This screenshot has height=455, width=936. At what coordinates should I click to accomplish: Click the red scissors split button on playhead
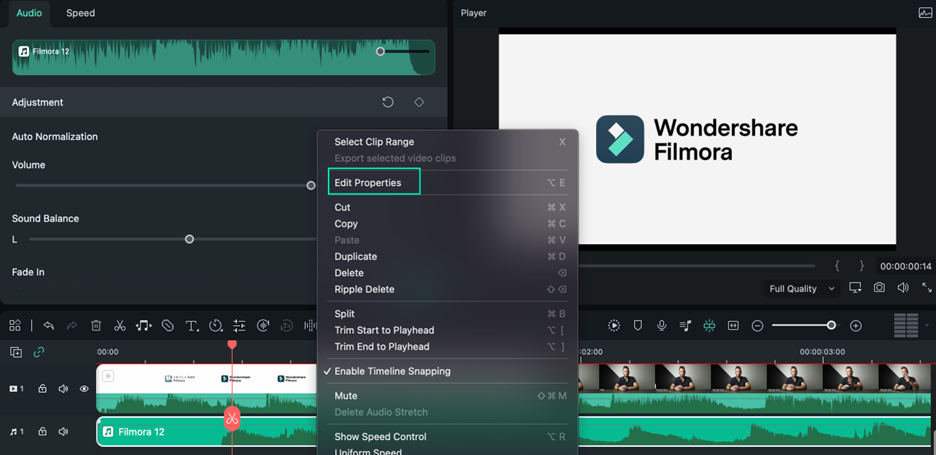coord(232,418)
